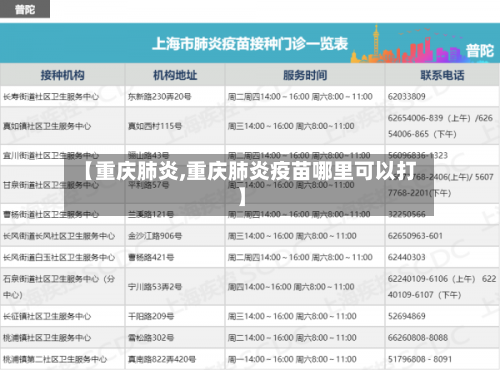Click the 联系电话 column header
The width and height of the screenshot is (500, 370).
pyautogui.click(x=442, y=75)
